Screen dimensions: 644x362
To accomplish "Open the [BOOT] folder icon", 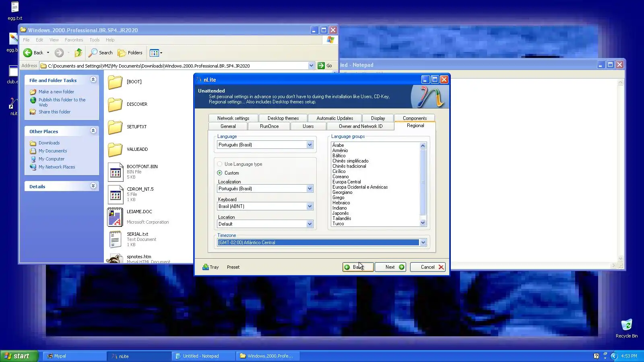I will coord(115,82).
